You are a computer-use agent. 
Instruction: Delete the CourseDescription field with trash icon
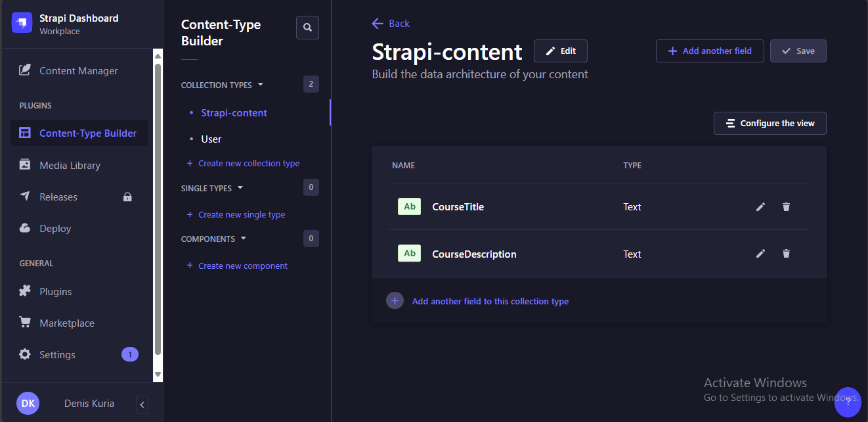[x=786, y=254]
